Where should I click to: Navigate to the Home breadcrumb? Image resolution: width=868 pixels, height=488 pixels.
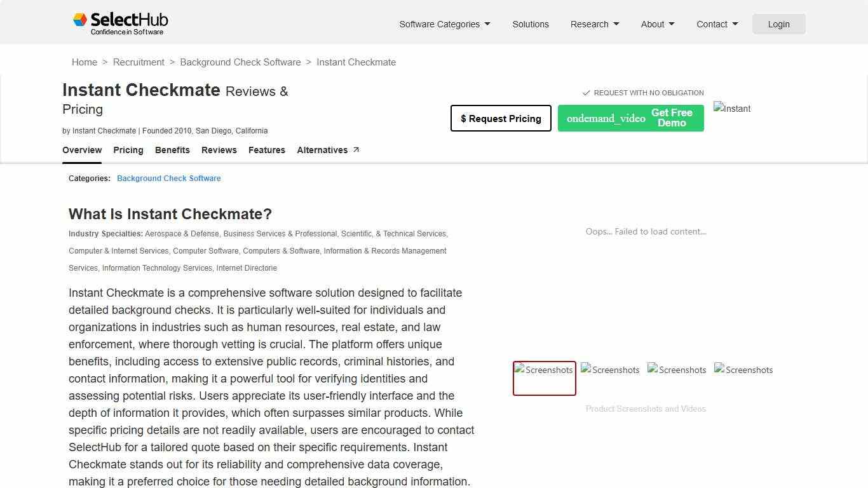[x=85, y=62]
